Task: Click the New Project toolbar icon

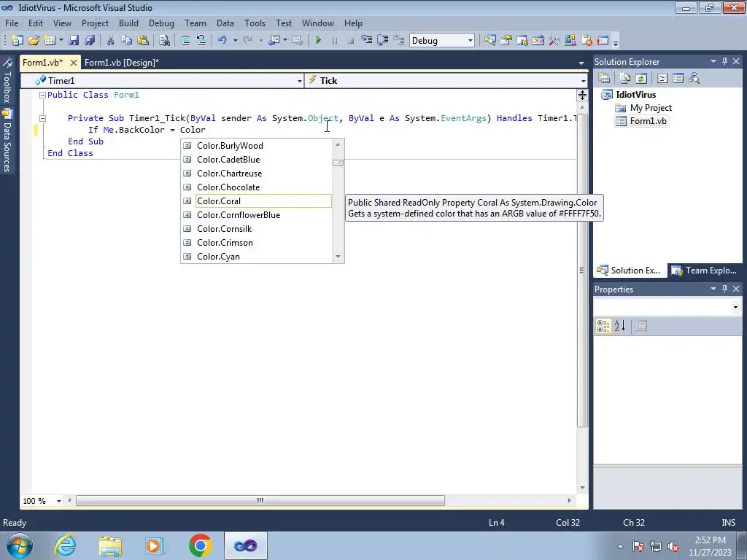Action: [18, 41]
